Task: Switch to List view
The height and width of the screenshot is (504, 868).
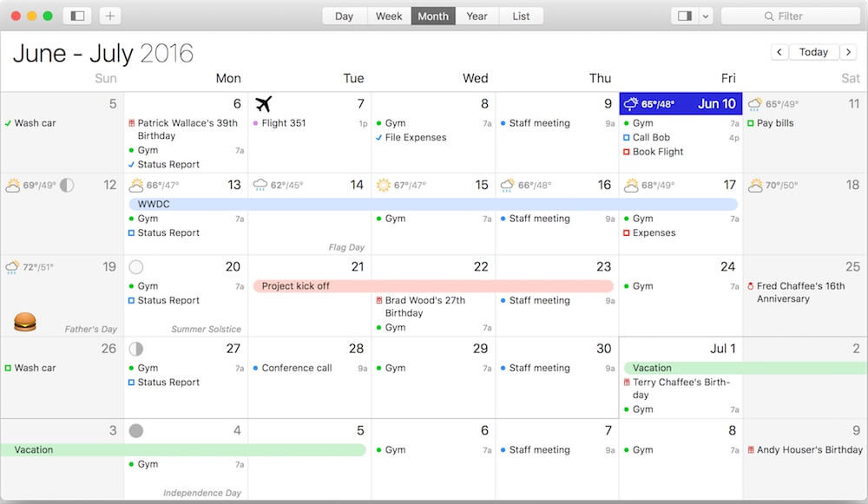Action: 520,16
